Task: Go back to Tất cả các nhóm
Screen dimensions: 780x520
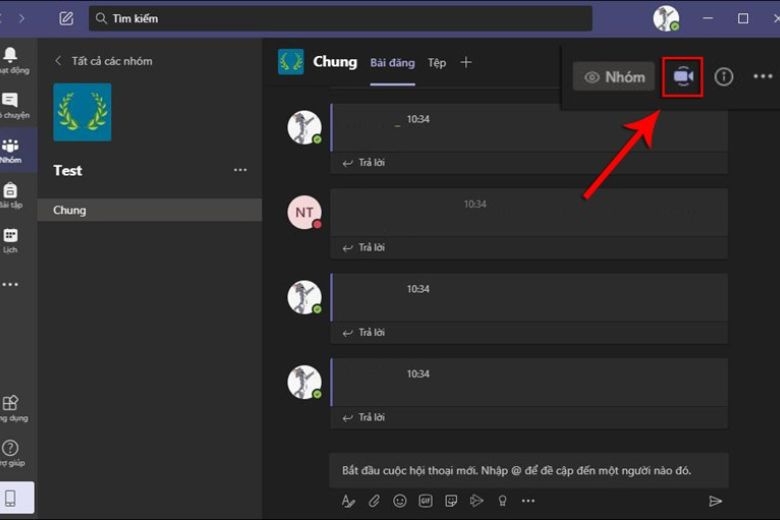Action: [103, 61]
